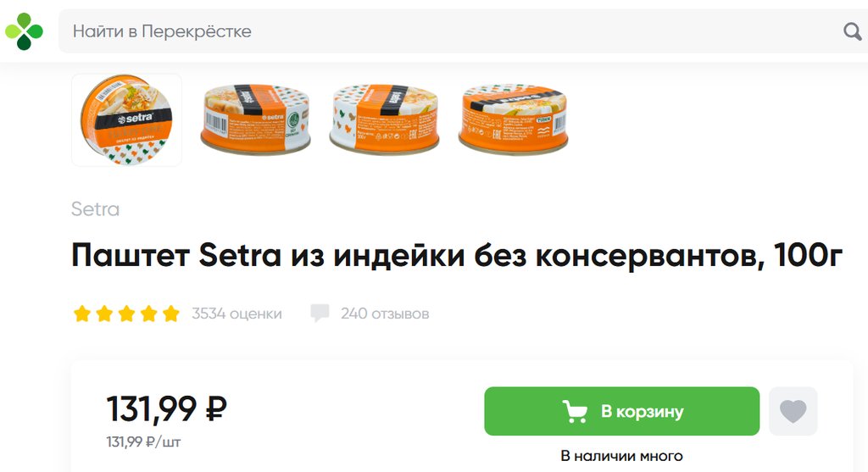This screenshot has height=472, width=868.
Task: Open the 240 отзывов reviews link
Action: click(x=385, y=314)
